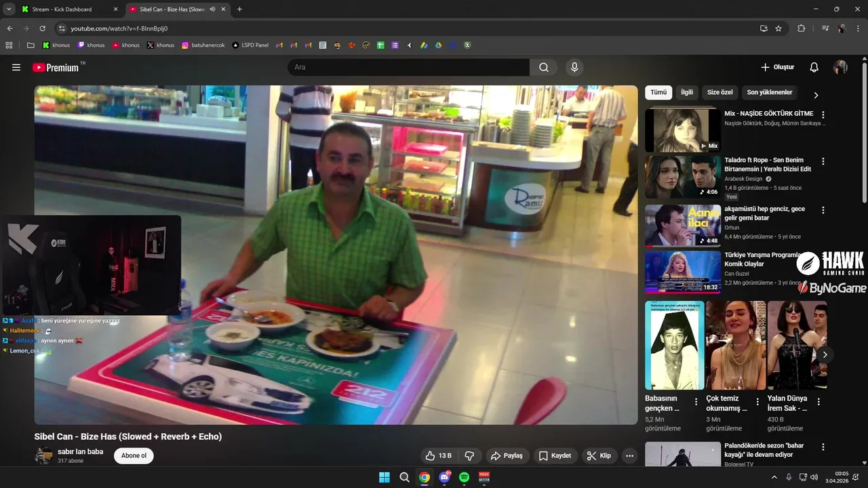Click the Paylaş share button
868x488 pixels.
[x=507, y=455]
